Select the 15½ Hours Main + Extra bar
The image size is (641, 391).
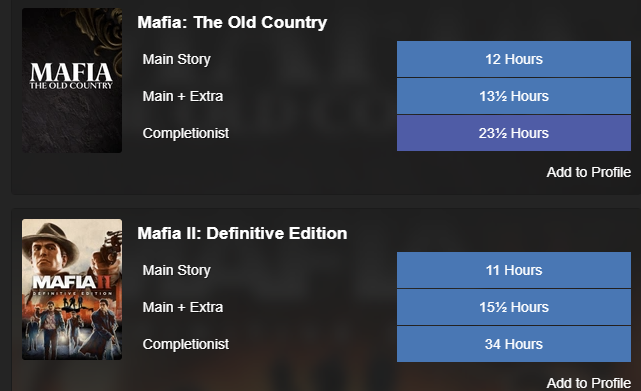coord(514,307)
